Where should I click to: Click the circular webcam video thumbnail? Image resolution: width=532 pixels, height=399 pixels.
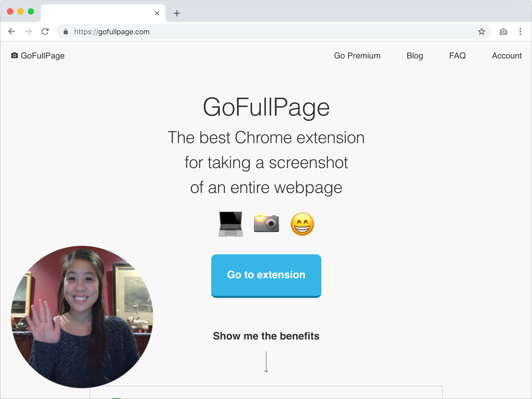click(x=82, y=317)
